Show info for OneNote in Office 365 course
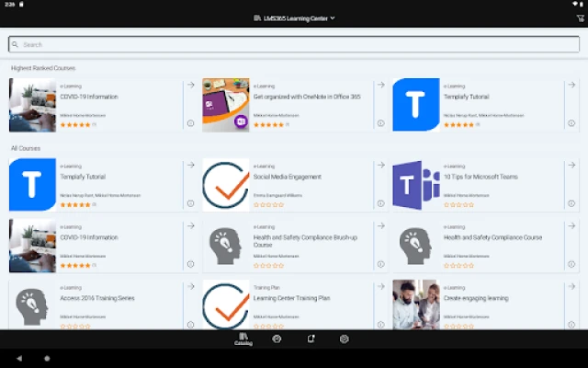This screenshot has width=588, height=368. [x=381, y=122]
